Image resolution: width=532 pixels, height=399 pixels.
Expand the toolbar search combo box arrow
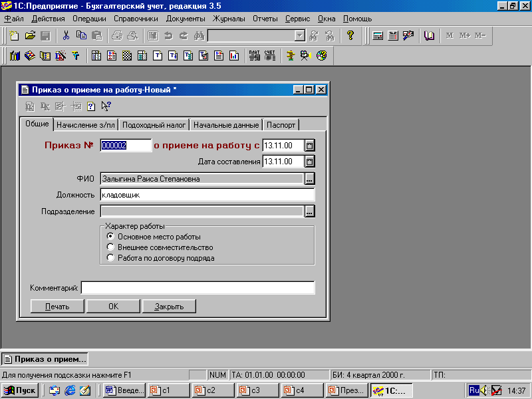click(x=300, y=36)
